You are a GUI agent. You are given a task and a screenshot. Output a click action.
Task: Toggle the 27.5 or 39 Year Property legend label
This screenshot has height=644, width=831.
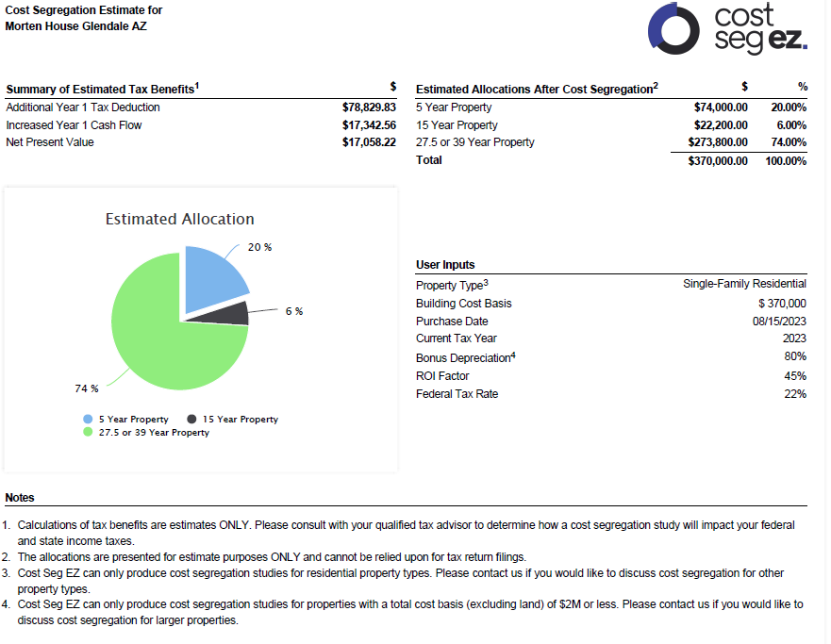point(154,432)
